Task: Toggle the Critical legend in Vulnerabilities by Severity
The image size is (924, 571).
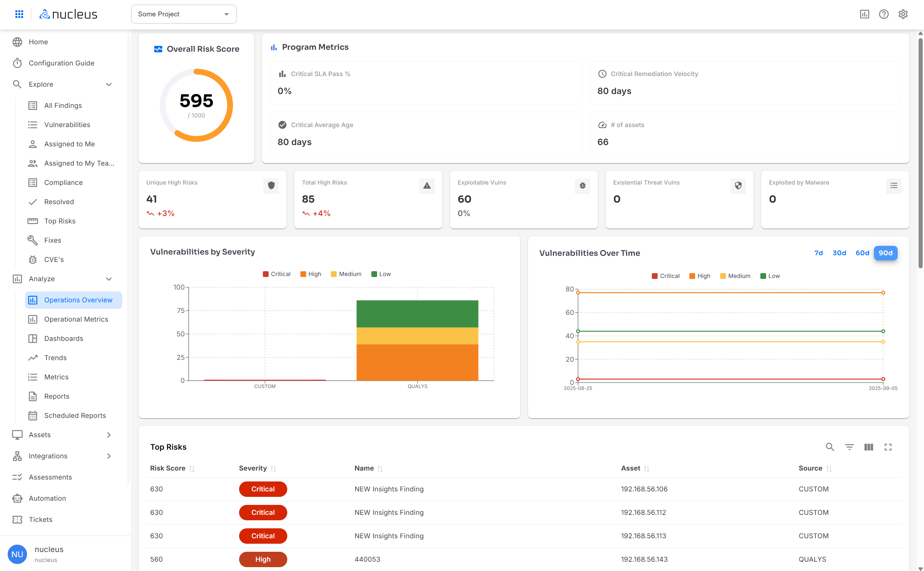Action: pos(276,274)
